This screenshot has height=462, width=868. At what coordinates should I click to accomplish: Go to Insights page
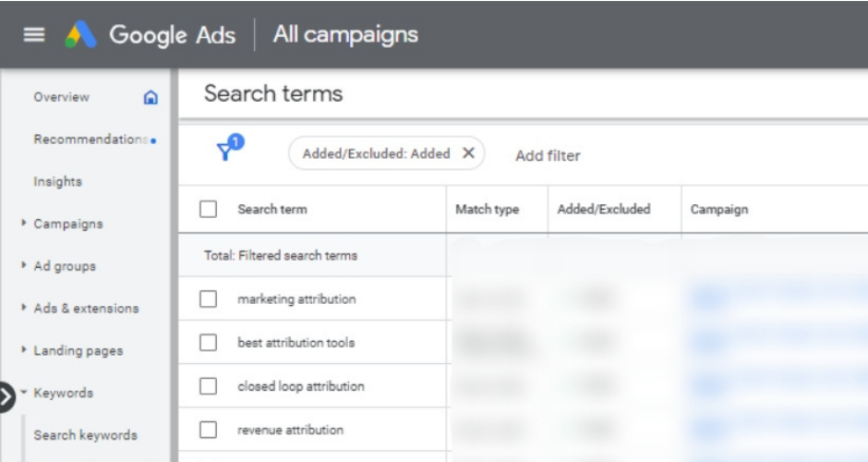pyautogui.click(x=58, y=181)
